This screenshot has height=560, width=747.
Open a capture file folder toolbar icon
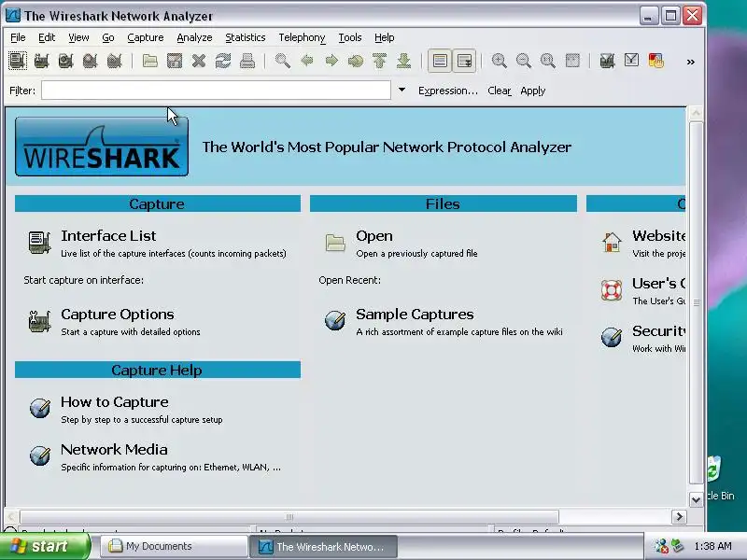(x=150, y=61)
